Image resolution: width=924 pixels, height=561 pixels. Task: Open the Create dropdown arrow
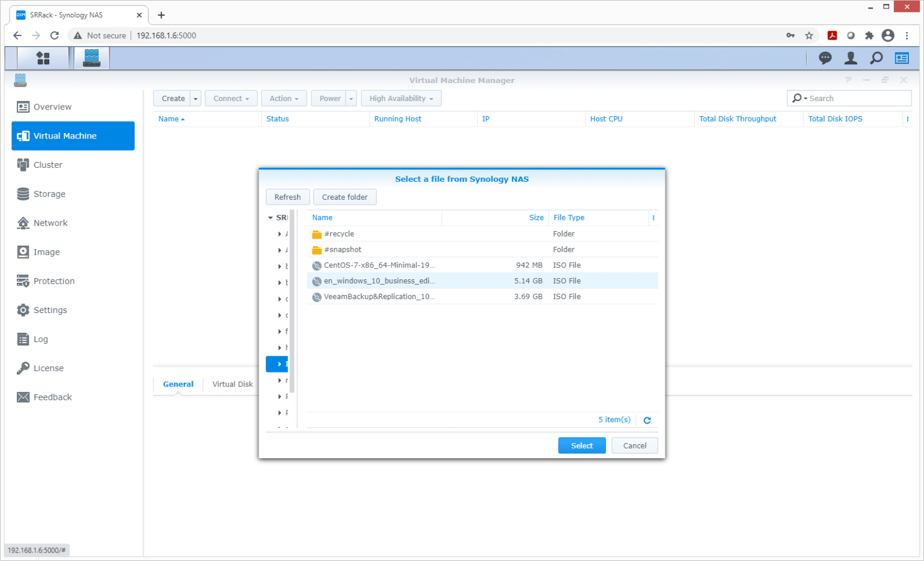pyautogui.click(x=196, y=99)
